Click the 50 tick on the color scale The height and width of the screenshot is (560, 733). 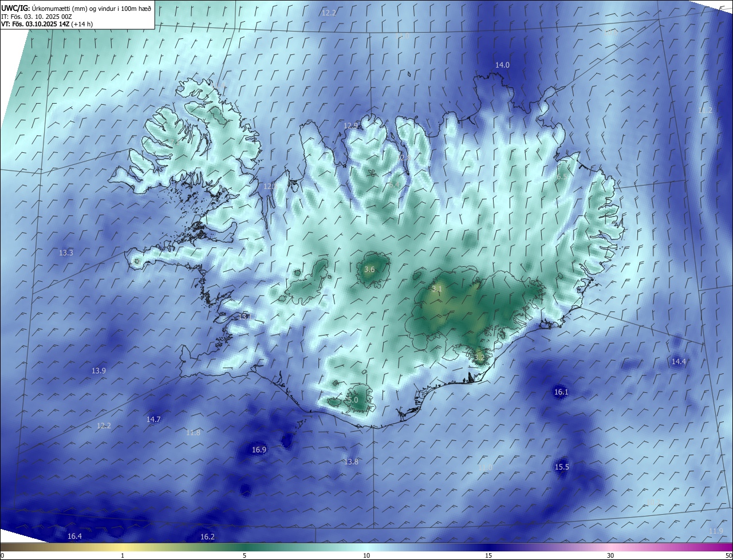pyautogui.click(x=728, y=555)
